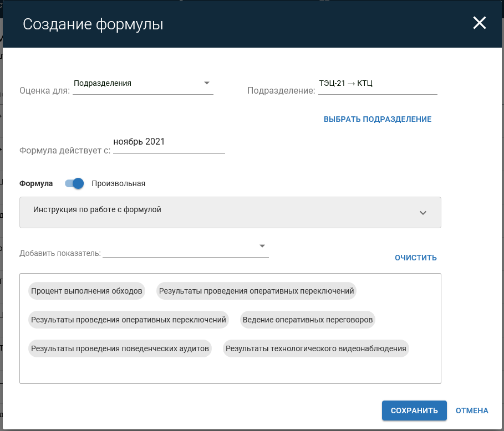Click inside the empty formula area below the chips
504x431 pixels.
coord(230,370)
